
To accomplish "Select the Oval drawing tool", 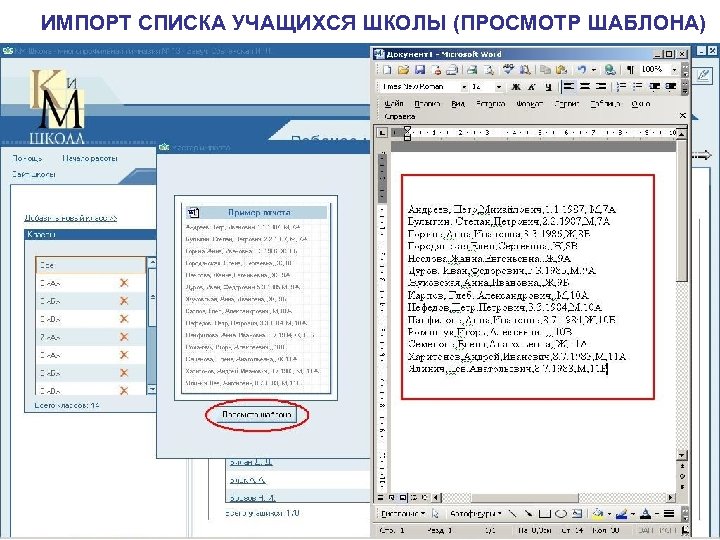I will click(561, 514).
